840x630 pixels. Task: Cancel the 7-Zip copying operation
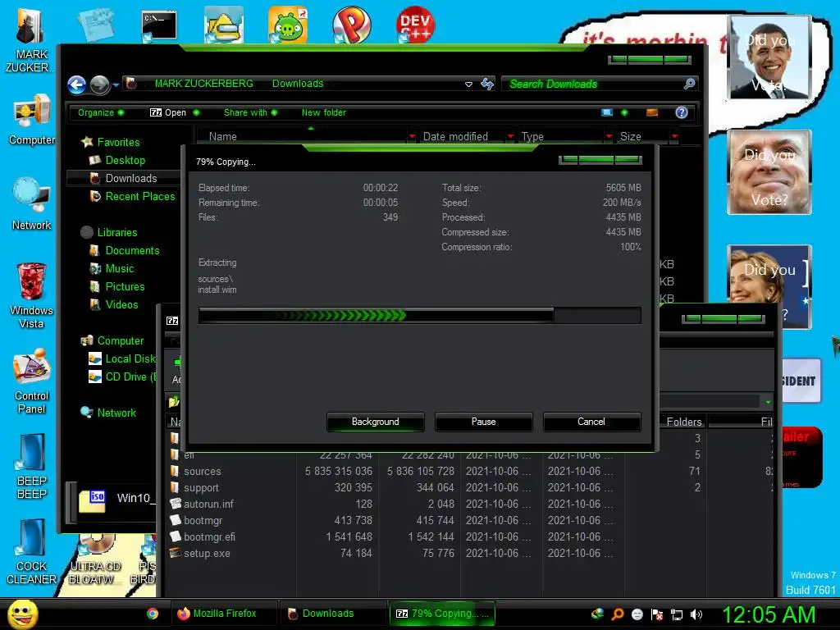coord(591,422)
